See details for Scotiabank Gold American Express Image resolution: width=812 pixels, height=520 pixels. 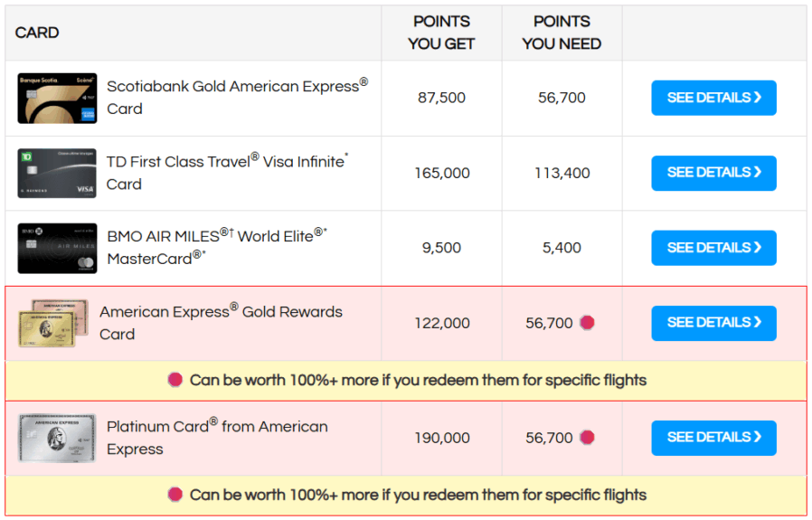713,98
